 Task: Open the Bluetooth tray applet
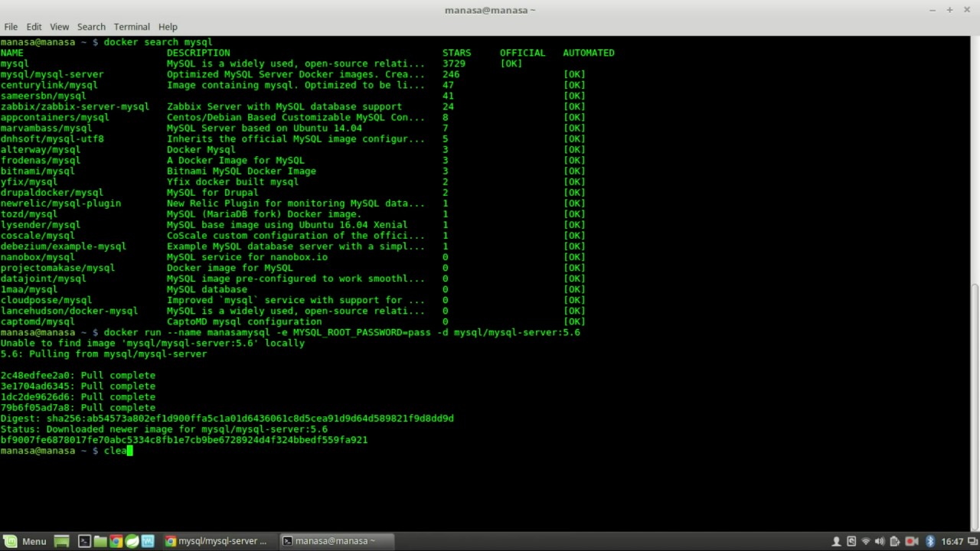point(930,541)
